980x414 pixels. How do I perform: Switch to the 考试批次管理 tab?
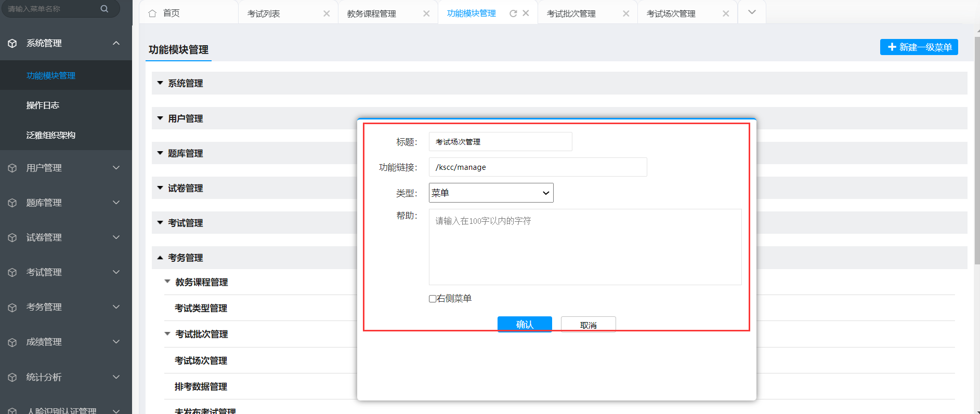pyautogui.click(x=571, y=14)
